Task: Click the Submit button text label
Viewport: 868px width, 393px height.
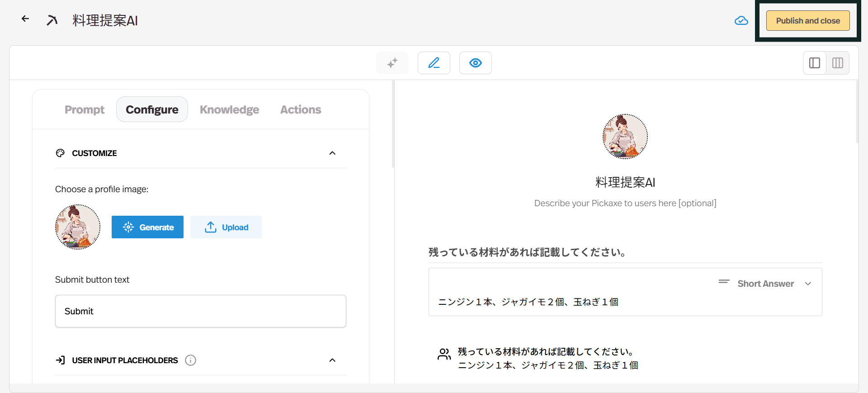Action: [92, 279]
